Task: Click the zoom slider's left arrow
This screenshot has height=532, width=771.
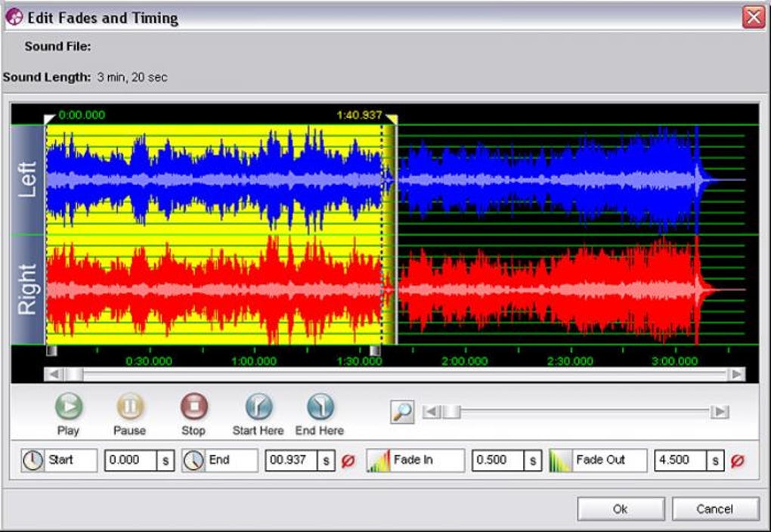Action: 432,412
